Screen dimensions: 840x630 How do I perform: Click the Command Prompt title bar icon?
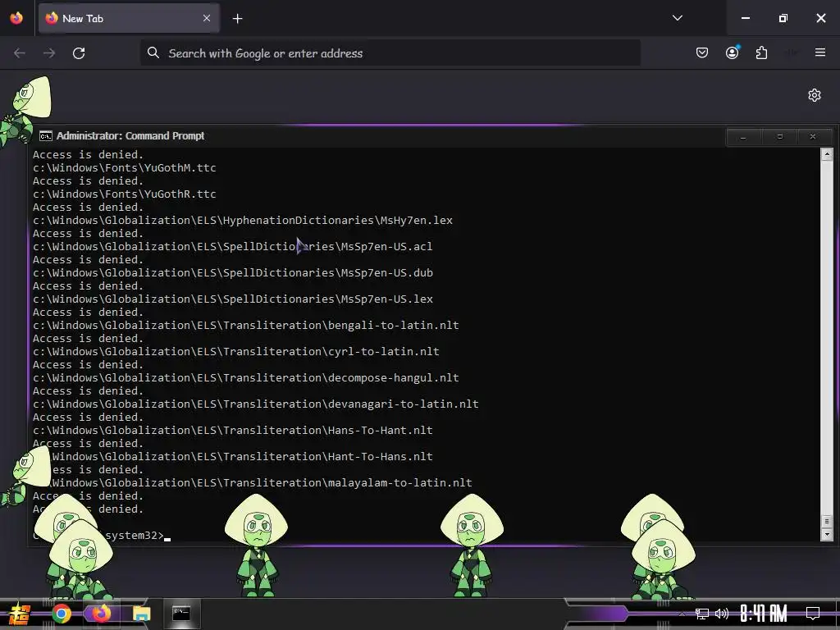46,136
